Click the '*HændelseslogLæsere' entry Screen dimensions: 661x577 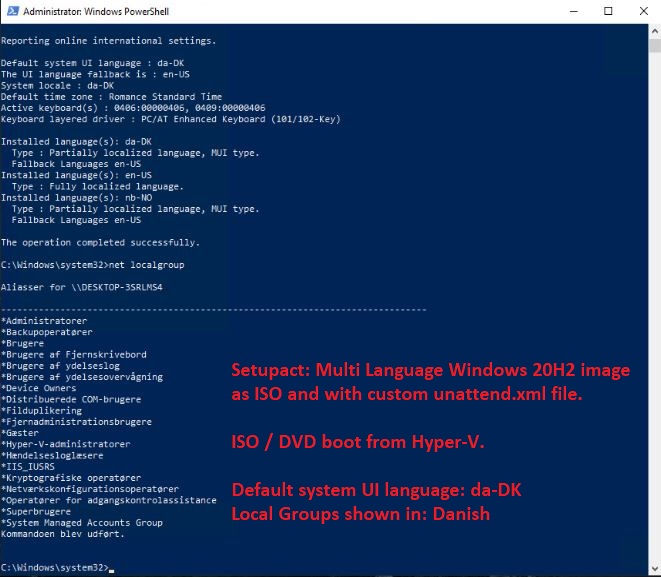[52, 456]
